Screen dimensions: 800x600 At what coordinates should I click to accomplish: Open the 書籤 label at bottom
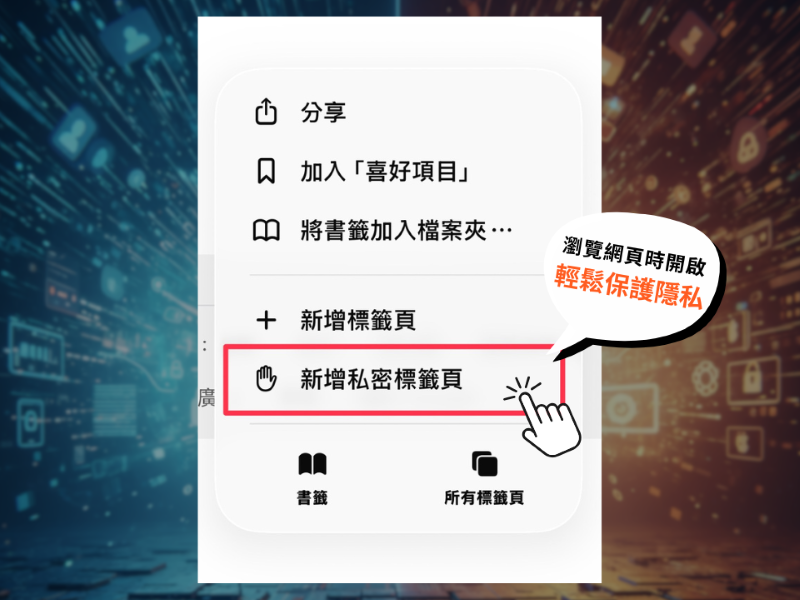pyautogui.click(x=312, y=497)
